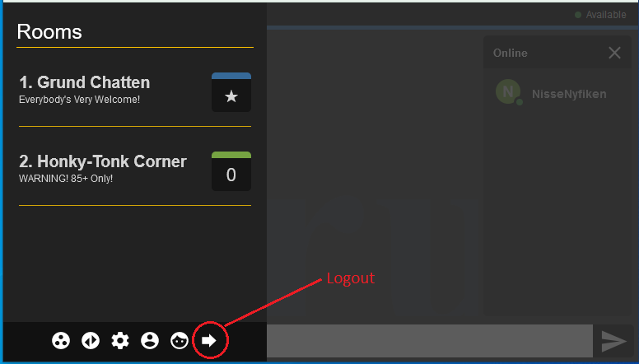Click NisseNyfiken's green N avatar

click(x=508, y=91)
